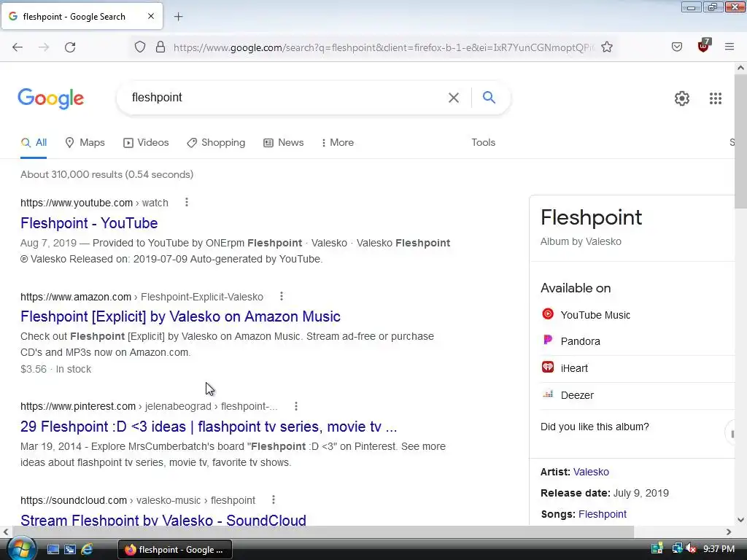Run search with the magnifier icon

coord(489,97)
